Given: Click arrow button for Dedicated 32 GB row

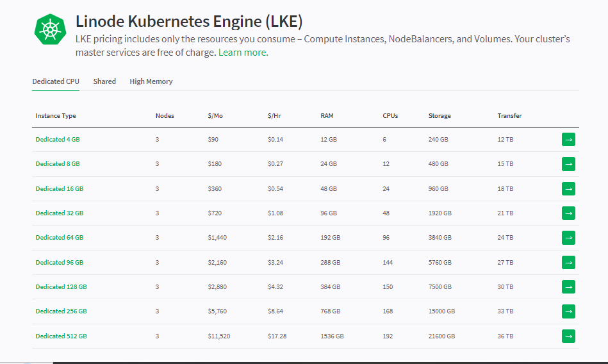Looking at the screenshot, I should pos(568,213).
